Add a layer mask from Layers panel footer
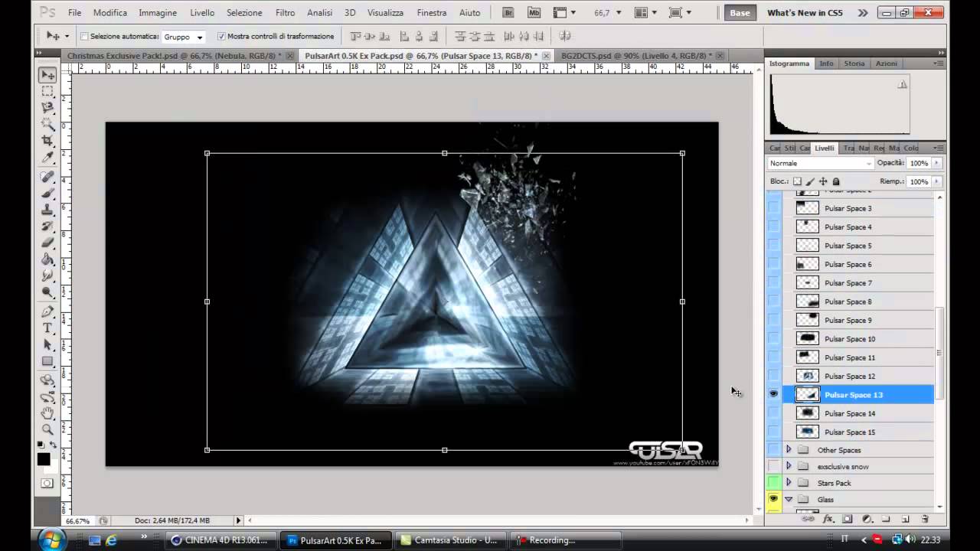 pyautogui.click(x=848, y=519)
